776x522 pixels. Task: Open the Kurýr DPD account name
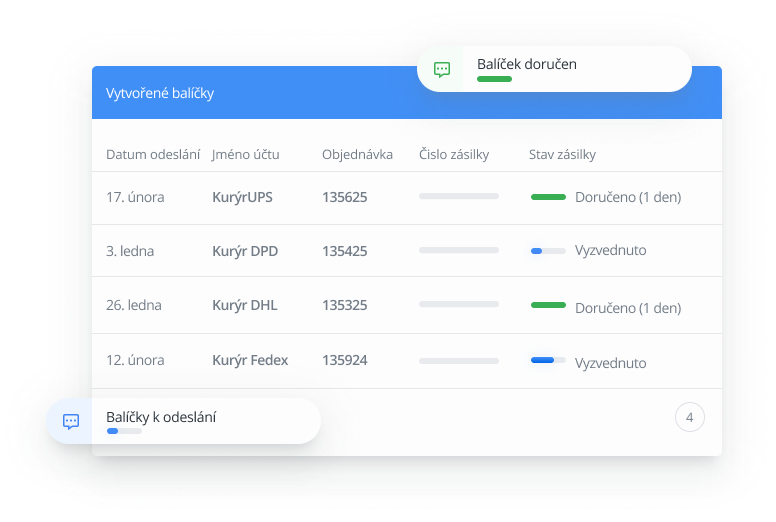(x=245, y=251)
